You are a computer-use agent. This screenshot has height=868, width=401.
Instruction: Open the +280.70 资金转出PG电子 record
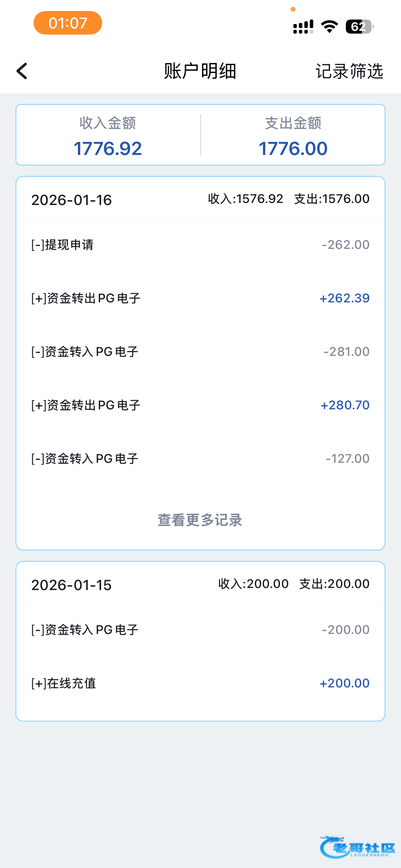200,405
